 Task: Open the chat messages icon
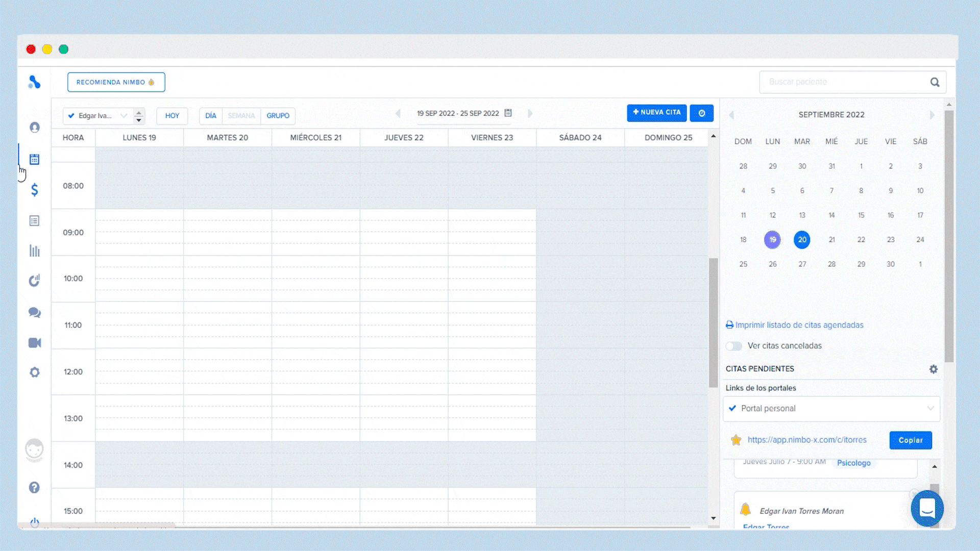[34, 313]
